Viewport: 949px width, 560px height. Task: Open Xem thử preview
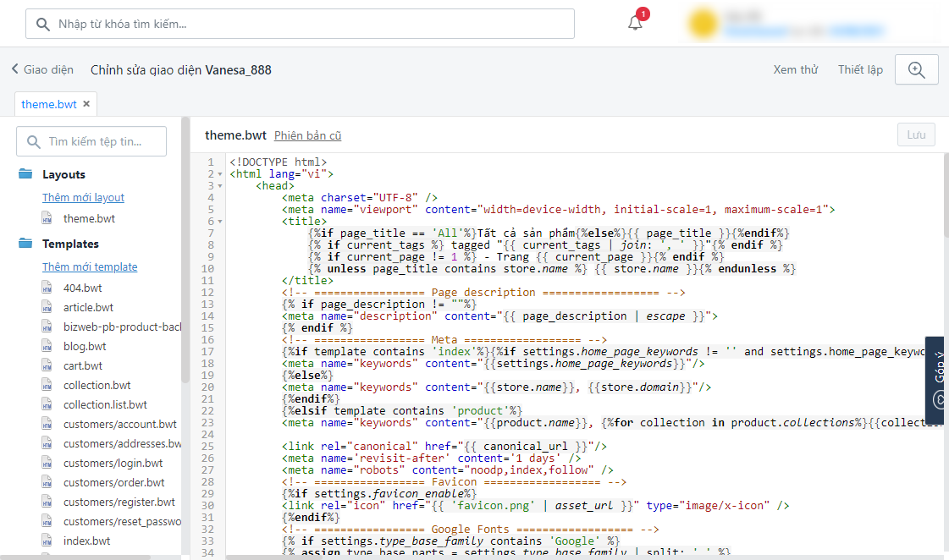pyautogui.click(x=795, y=70)
